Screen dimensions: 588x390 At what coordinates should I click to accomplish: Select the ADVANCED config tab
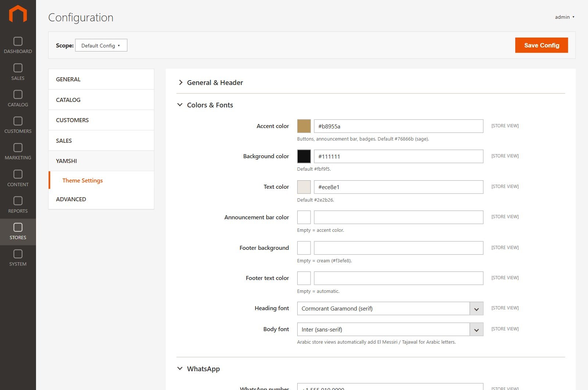(x=101, y=199)
